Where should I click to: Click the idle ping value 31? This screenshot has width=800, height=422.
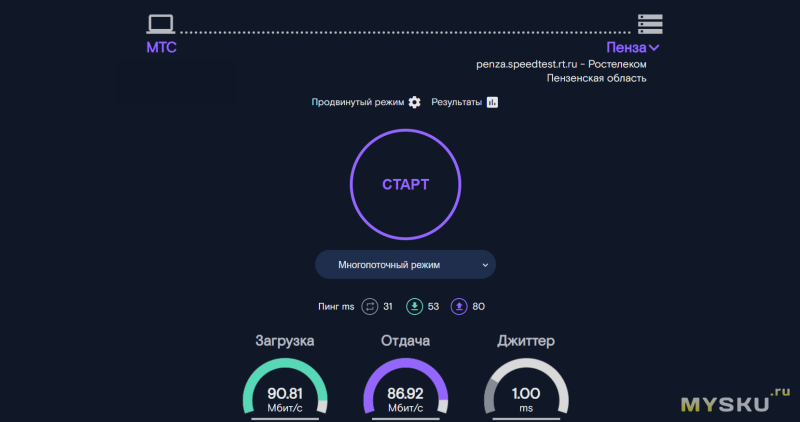pos(388,307)
